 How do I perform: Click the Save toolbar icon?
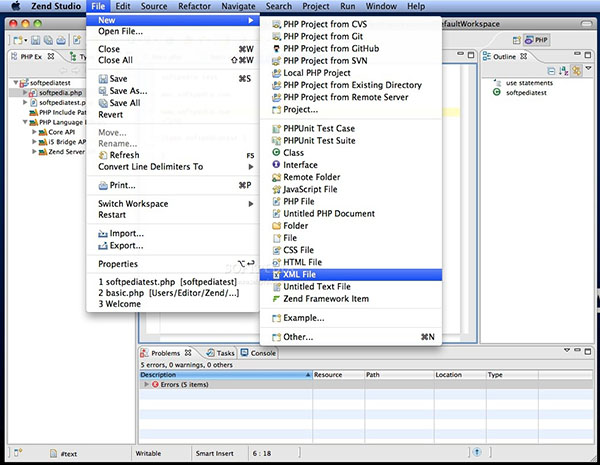(36, 40)
